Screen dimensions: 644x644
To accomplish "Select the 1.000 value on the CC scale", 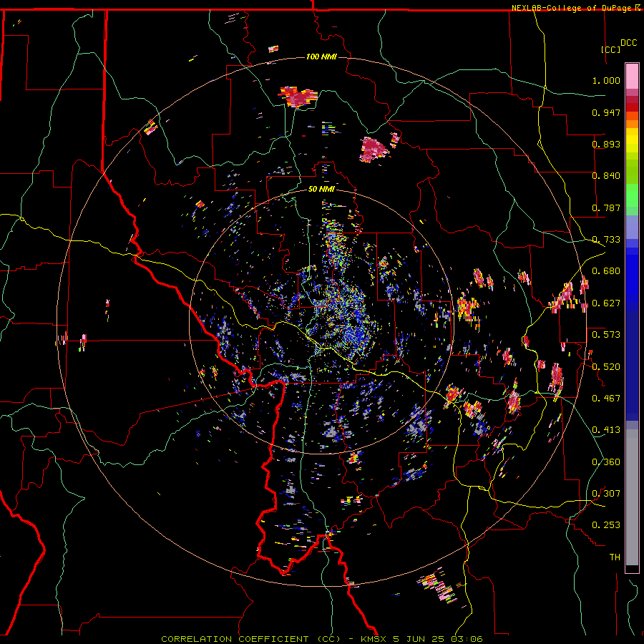I will click(606, 80).
